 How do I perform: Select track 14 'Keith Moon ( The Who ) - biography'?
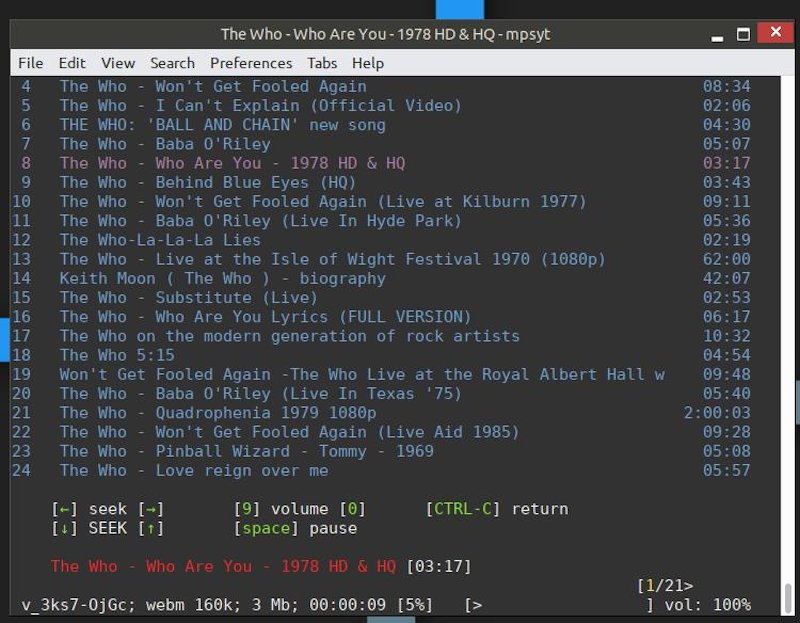click(222, 279)
